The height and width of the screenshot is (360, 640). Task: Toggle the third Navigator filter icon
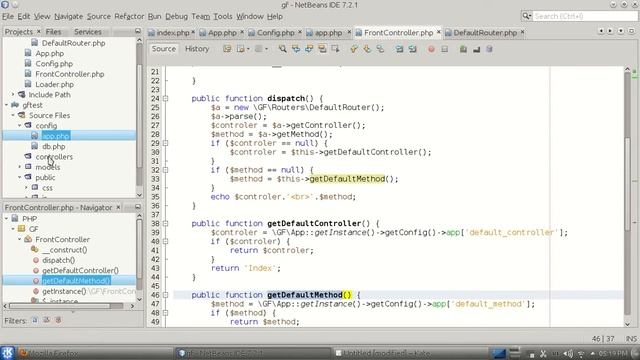[58, 320]
